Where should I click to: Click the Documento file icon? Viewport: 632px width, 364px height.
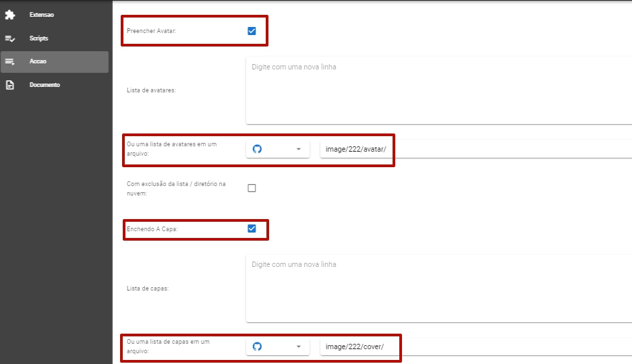point(9,85)
